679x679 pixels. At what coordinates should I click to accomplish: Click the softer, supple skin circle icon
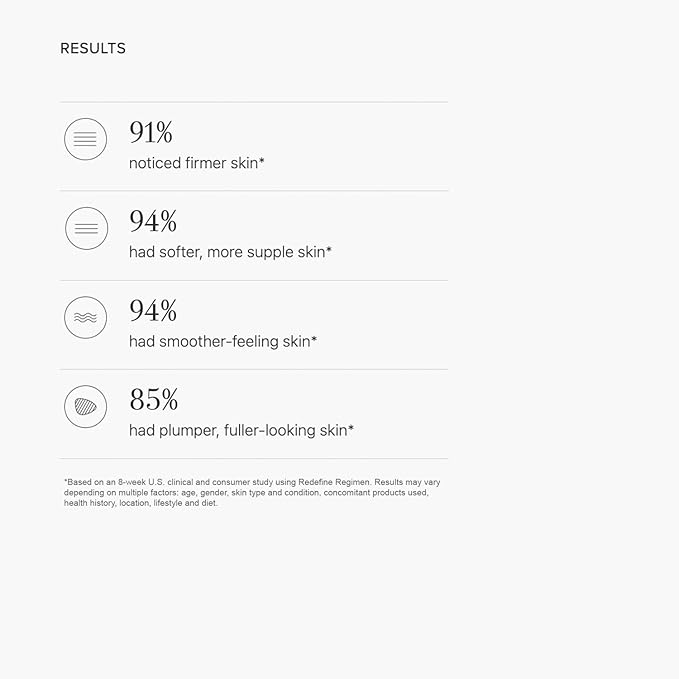(86, 228)
